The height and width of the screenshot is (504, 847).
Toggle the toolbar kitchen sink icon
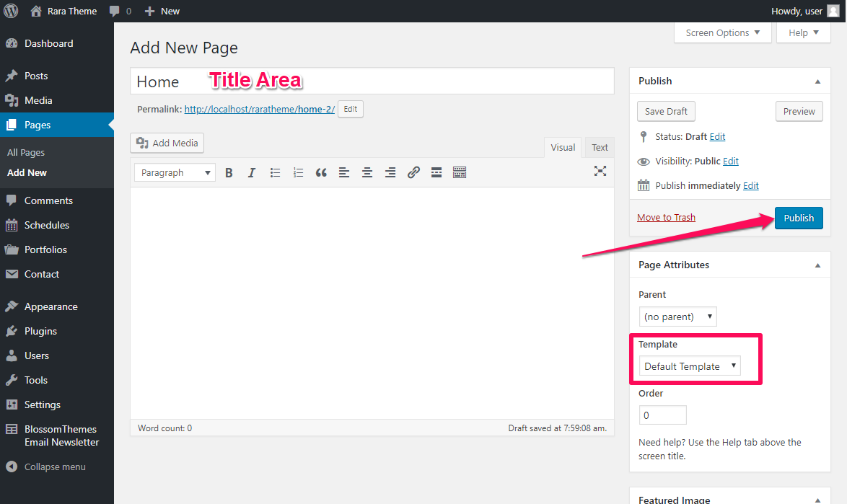(x=460, y=172)
